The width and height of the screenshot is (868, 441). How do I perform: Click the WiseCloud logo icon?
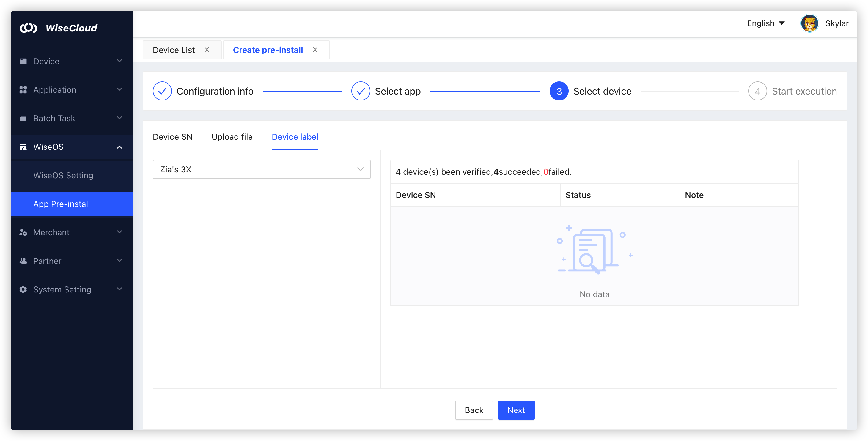(x=28, y=28)
